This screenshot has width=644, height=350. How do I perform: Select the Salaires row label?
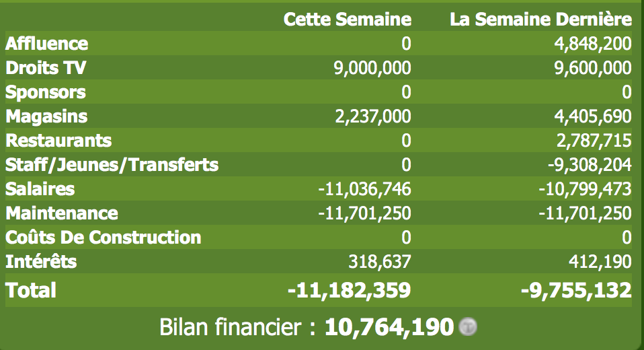click(40, 189)
